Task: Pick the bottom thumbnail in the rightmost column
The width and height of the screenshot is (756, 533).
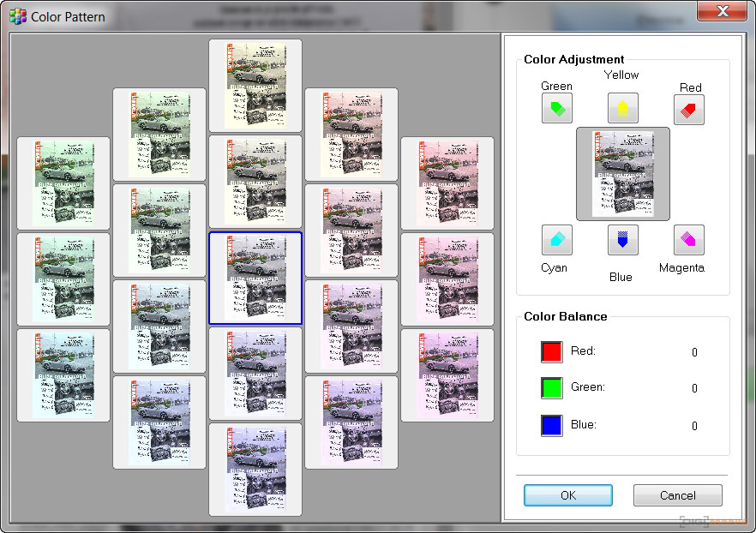Action: [447, 374]
